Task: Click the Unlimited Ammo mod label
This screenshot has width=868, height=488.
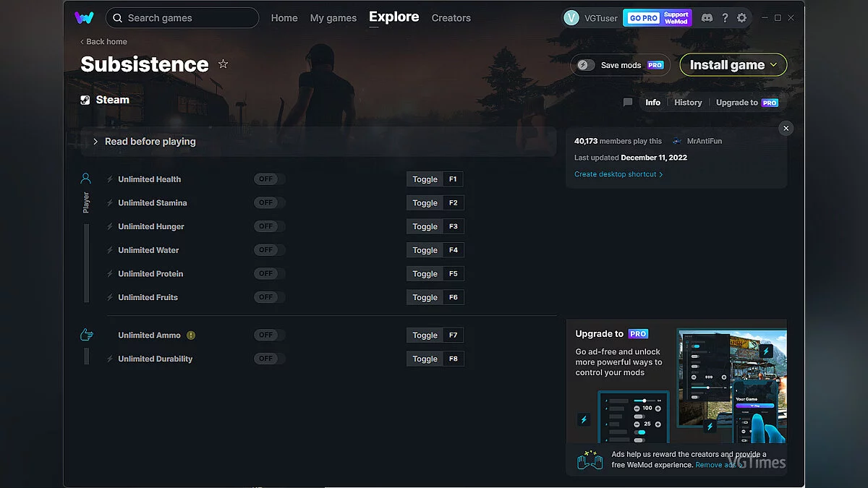Action: 150,335
